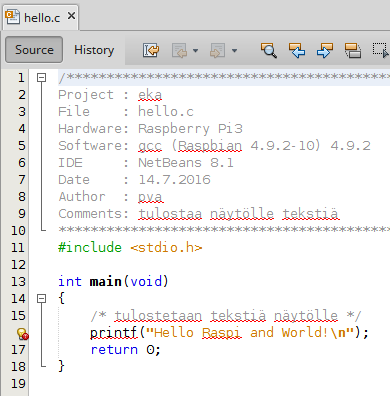The height and width of the screenshot is (396, 390).
Task: Click line number 11 in the gutter
Action: click(18, 248)
